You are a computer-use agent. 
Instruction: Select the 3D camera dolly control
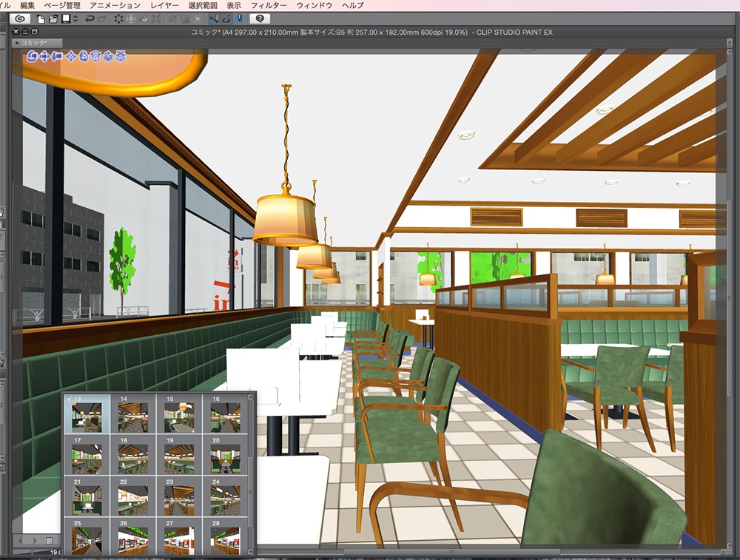point(57,57)
